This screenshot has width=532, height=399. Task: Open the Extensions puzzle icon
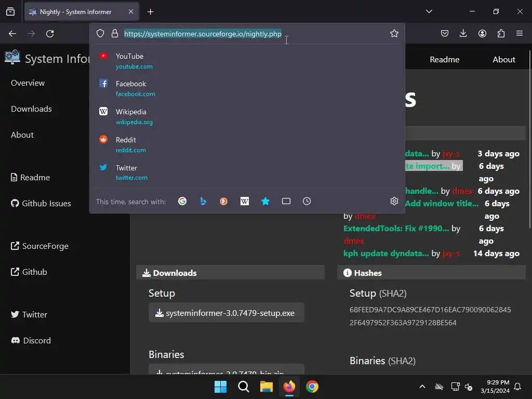[x=501, y=33]
